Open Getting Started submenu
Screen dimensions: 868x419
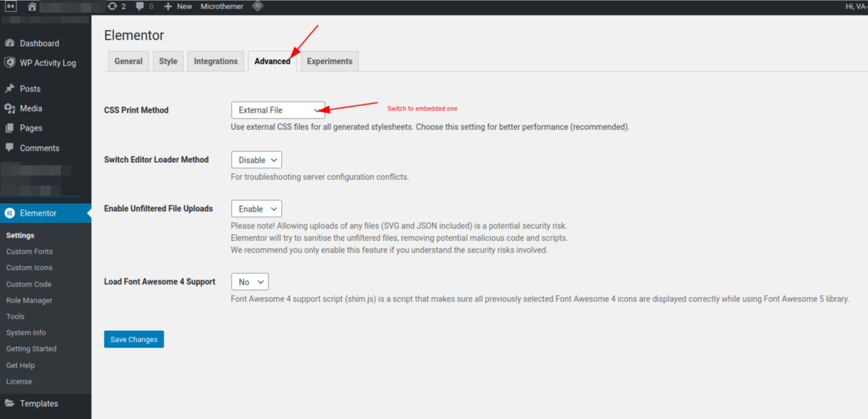pos(31,349)
